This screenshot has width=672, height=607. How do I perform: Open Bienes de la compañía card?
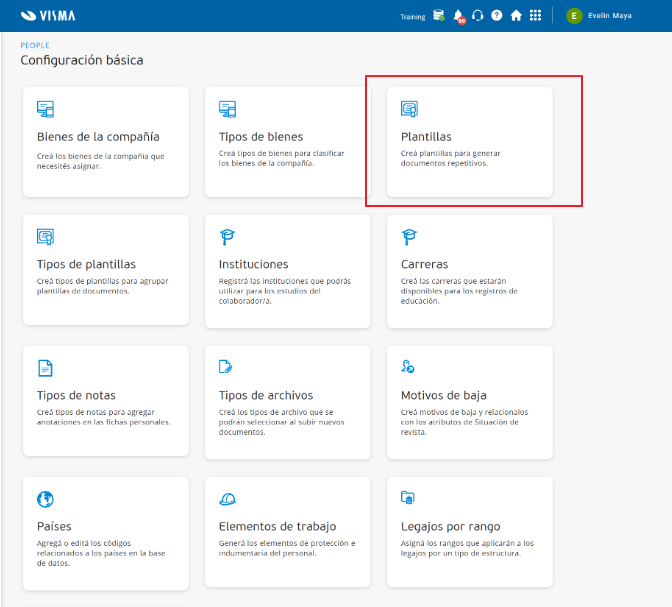(x=105, y=141)
